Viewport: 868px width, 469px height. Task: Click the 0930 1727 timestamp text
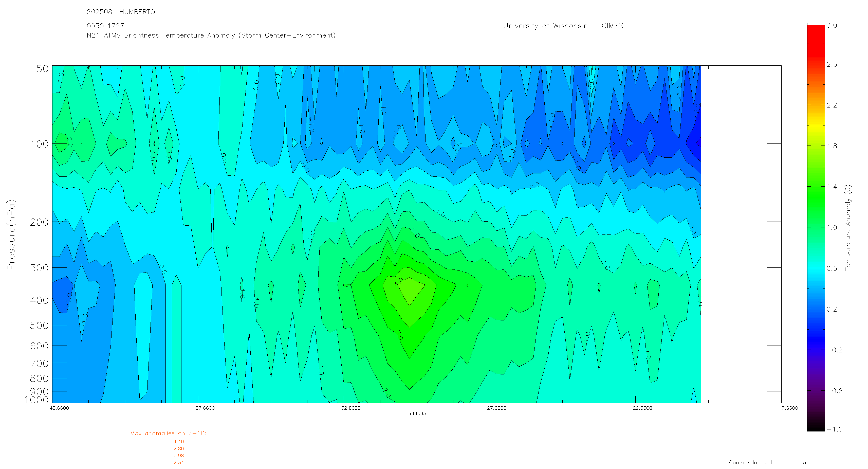point(105,26)
